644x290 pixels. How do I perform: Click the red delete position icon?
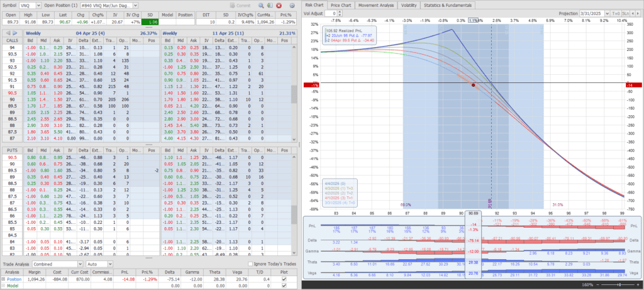[x=279, y=5]
